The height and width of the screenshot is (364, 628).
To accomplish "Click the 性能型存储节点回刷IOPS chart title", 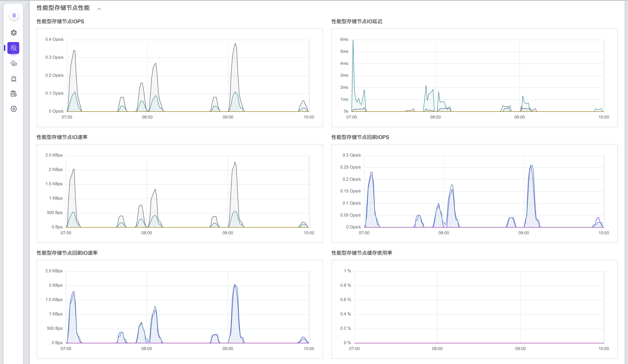I will tap(360, 137).
